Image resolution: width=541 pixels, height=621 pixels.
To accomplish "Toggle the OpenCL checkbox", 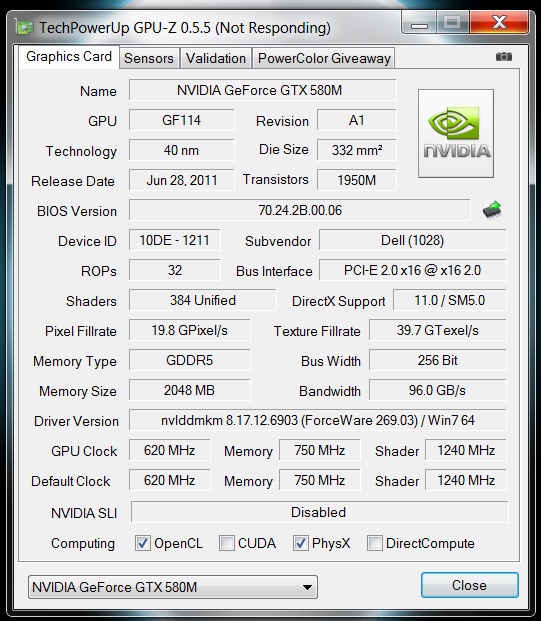I will tap(143, 543).
